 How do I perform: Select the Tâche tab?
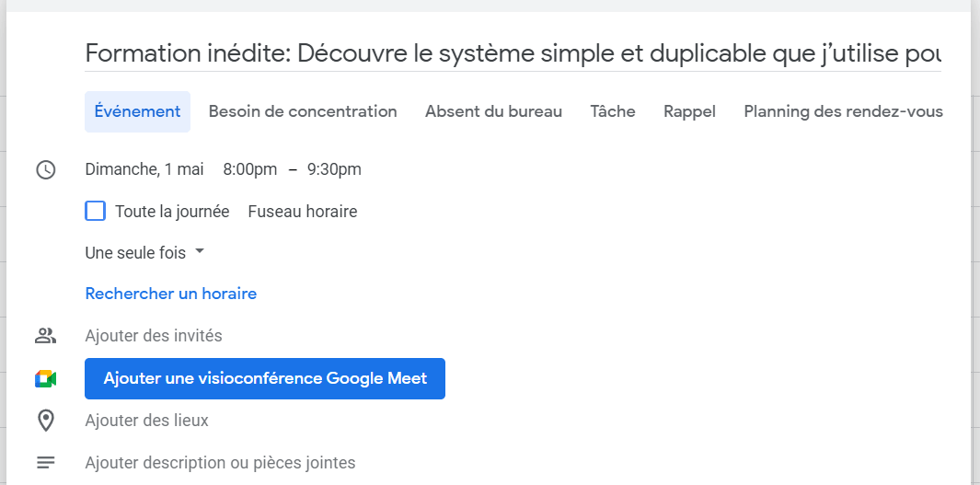pyautogui.click(x=613, y=111)
